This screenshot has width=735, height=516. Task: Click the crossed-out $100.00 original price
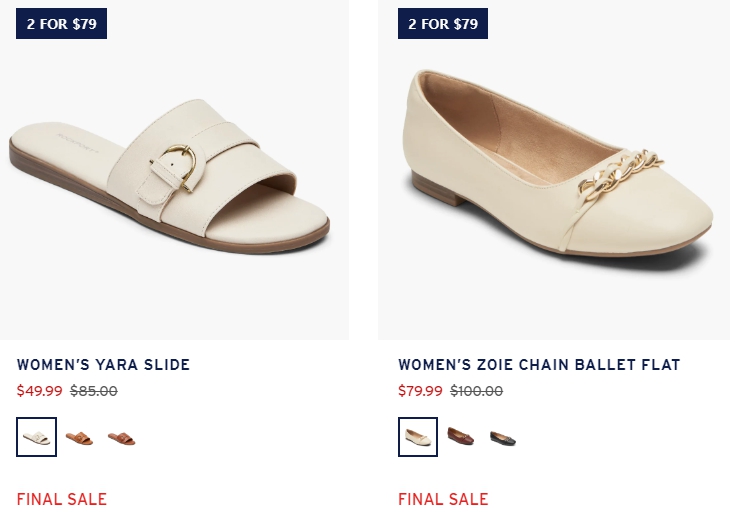click(477, 390)
